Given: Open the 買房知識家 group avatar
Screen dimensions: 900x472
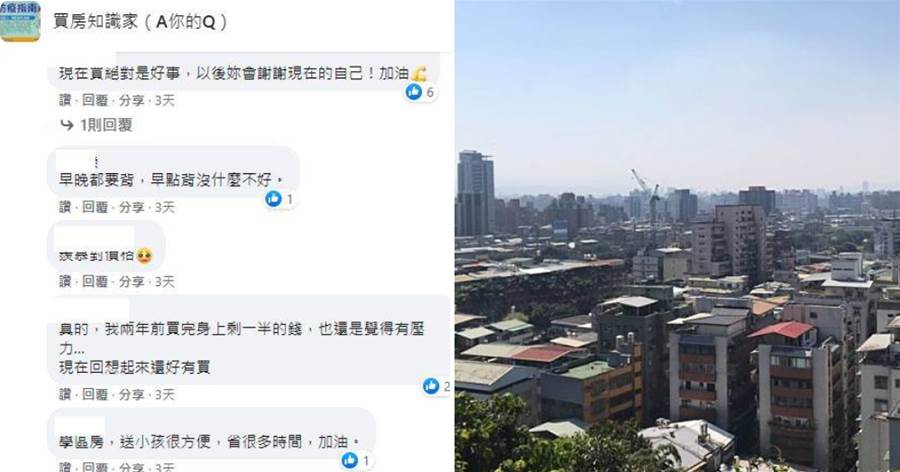Looking at the screenshot, I should pos(20,21).
